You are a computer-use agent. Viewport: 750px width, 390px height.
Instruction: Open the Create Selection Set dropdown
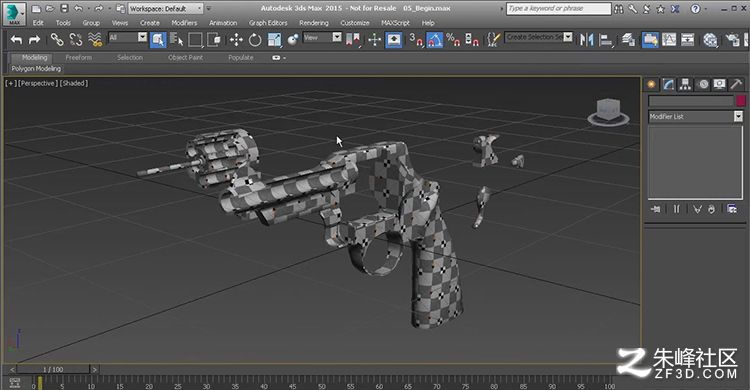pyautogui.click(x=539, y=37)
